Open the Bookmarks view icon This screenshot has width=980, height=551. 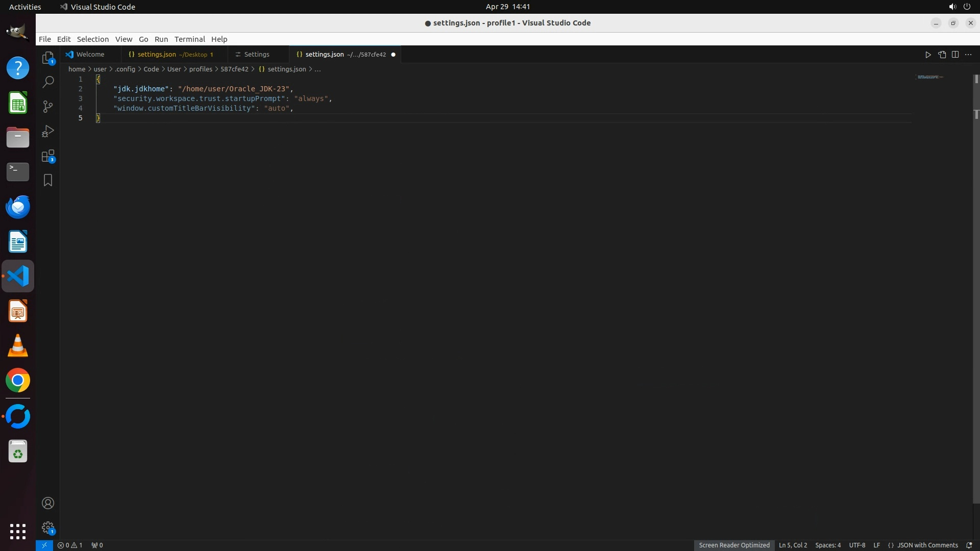pyautogui.click(x=48, y=180)
